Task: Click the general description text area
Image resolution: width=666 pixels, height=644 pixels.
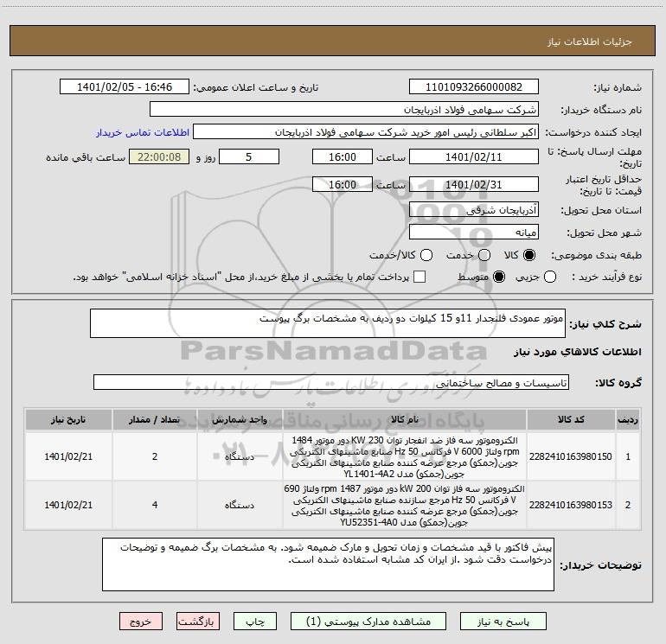Action: pos(328,323)
